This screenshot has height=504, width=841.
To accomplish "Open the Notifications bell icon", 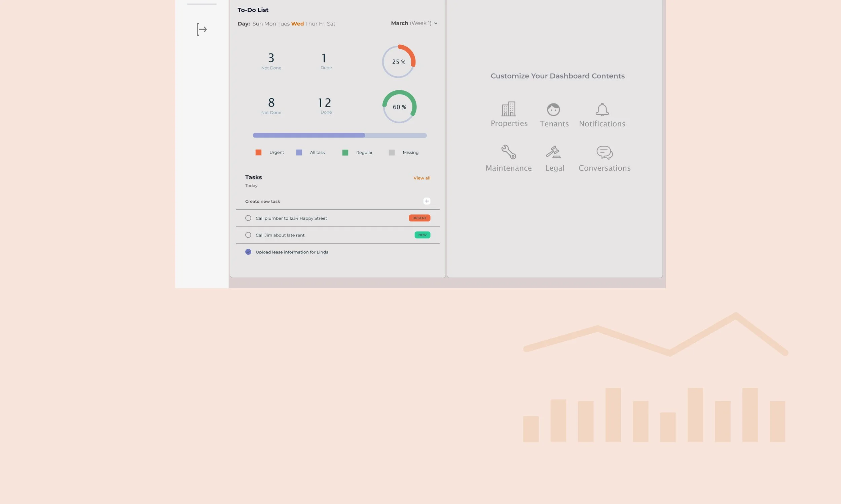I will (x=602, y=109).
